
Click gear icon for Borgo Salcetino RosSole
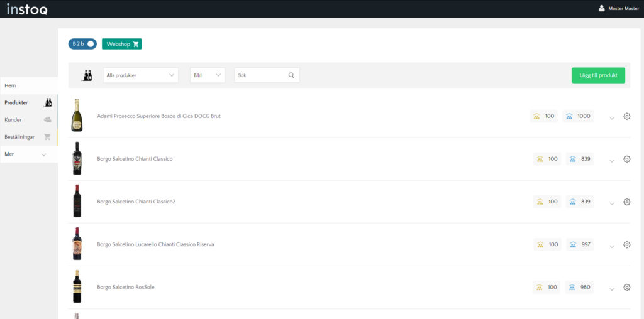click(626, 288)
